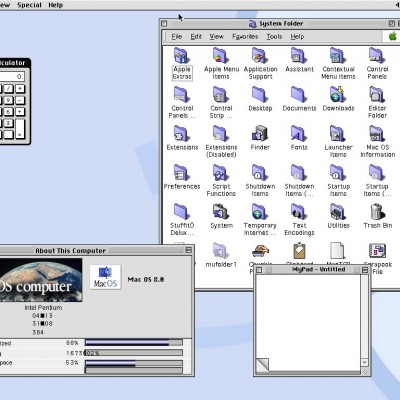Select the Trash Bin icon
Image resolution: width=400 pixels, height=400 pixels.
click(377, 212)
